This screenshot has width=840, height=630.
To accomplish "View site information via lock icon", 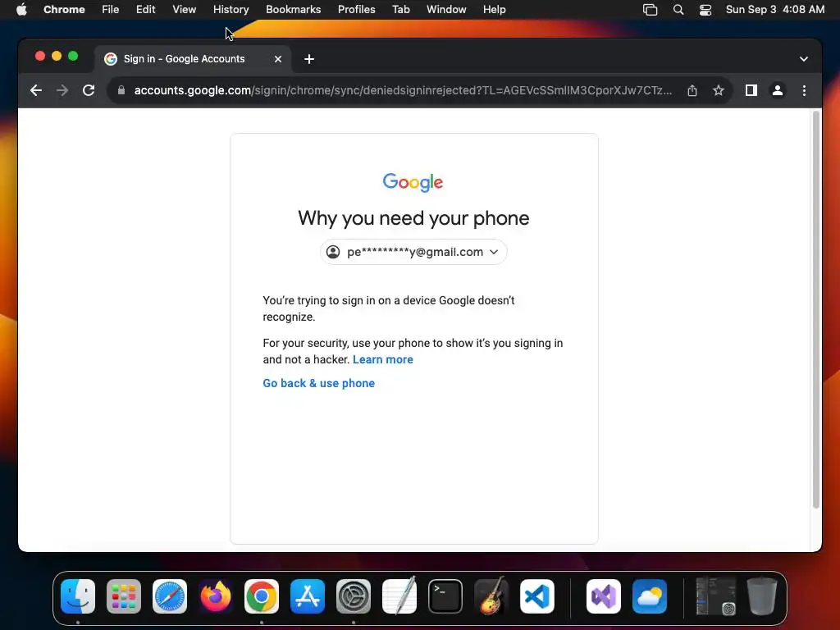I will coord(121,90).
